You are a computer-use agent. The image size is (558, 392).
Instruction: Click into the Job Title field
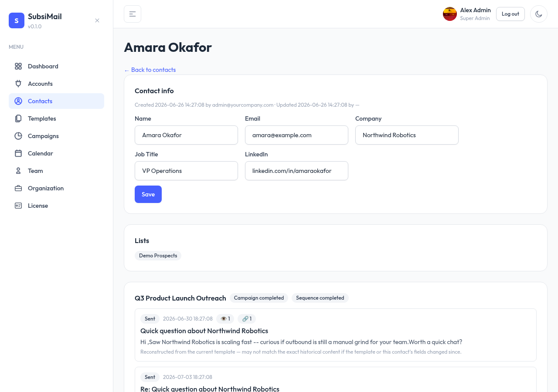(x=186, y=171)
